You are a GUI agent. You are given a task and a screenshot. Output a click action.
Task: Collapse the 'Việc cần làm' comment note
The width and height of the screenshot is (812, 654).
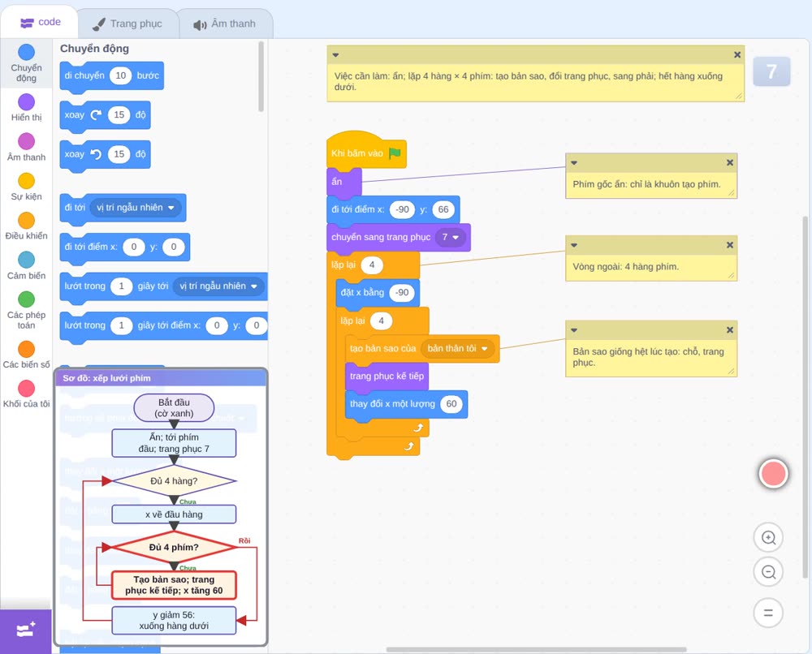pos(335,55)
